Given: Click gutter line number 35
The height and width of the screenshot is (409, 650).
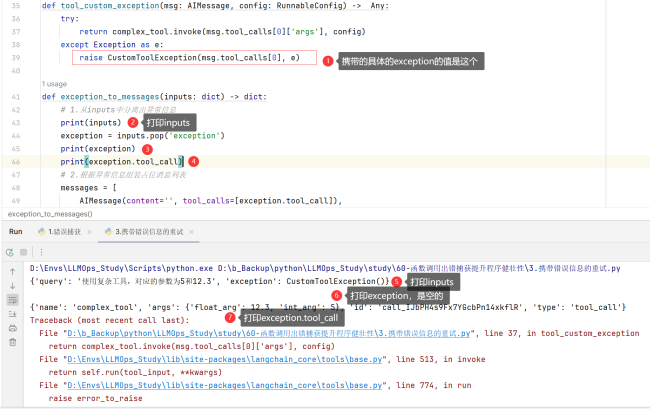Looking at the screenshot, I should click(16, 6).
